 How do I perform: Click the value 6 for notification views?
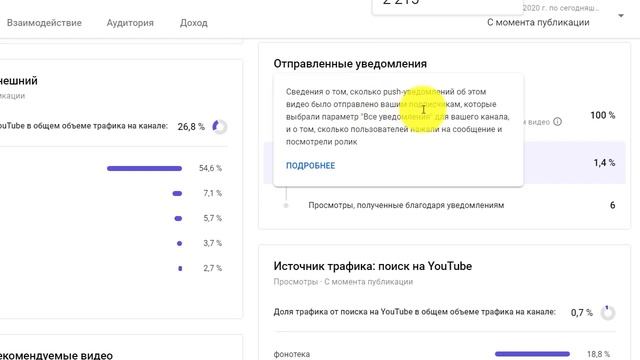click(612, 205)
